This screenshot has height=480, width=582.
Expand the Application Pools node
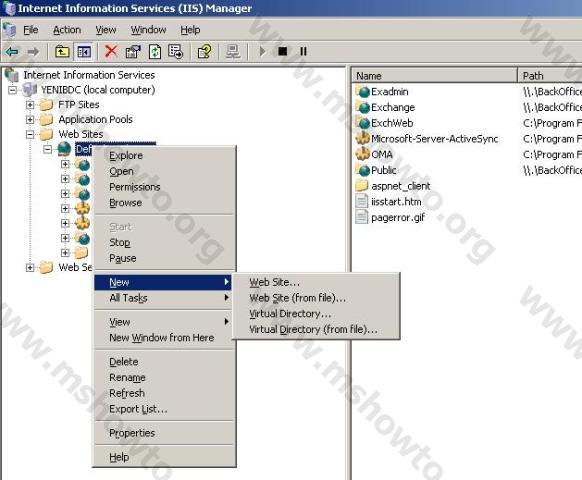point(30,120)
